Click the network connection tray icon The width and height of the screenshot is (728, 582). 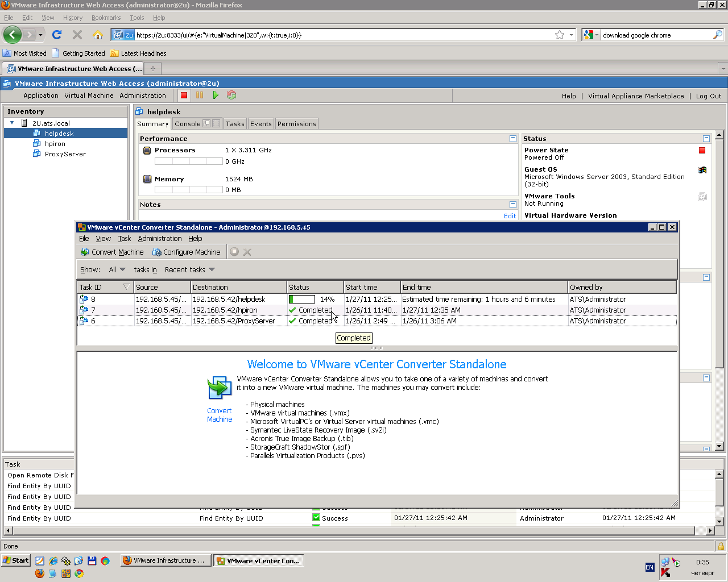[x=665, y=562]
